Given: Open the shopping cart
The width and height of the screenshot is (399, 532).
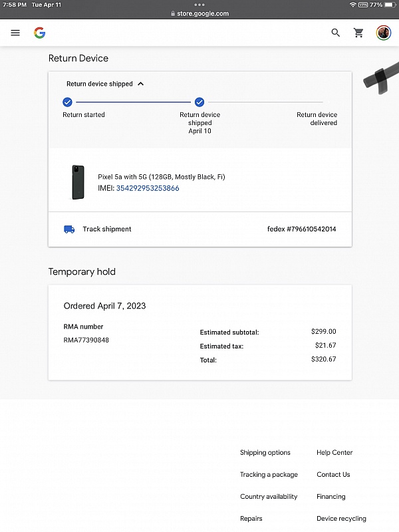Looking at the screenshot, I should [358, 33].
